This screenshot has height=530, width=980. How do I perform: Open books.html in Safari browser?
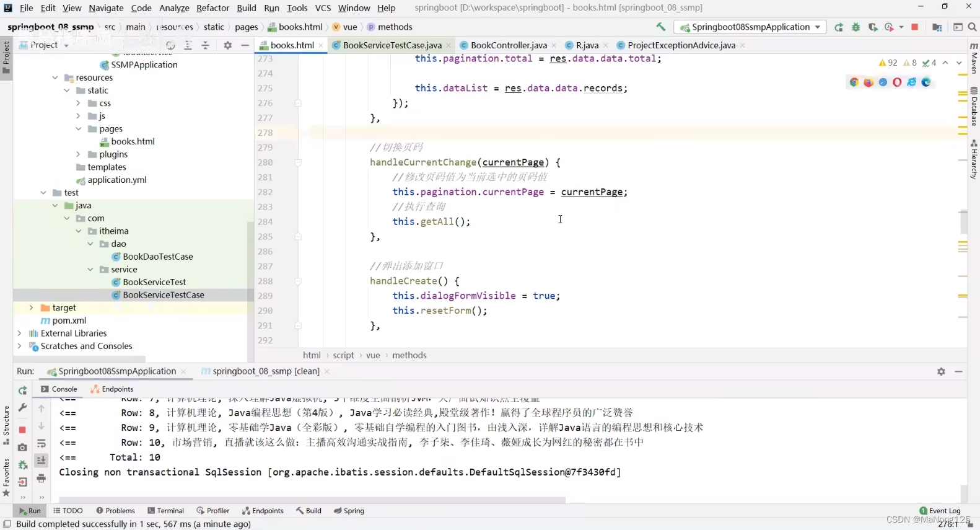(x=883, y=82)
